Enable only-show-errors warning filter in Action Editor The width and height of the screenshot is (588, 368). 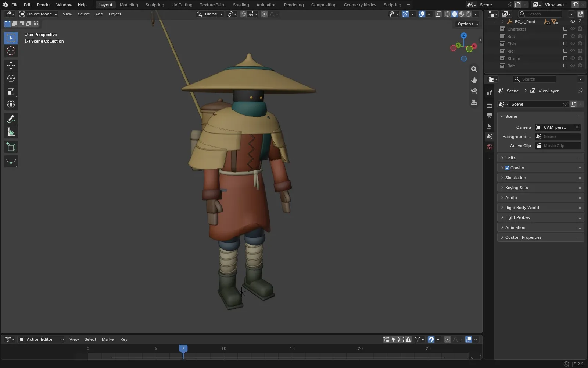408,339
